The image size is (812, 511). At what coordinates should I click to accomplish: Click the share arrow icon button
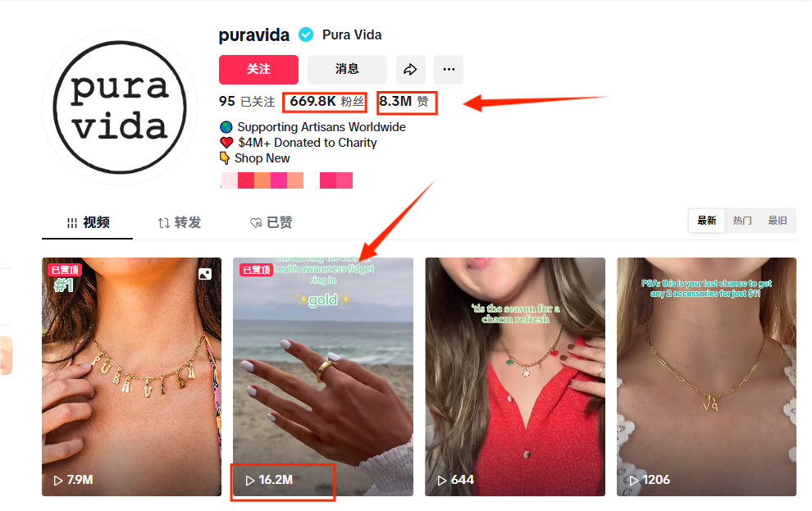(x=411, y=70)
